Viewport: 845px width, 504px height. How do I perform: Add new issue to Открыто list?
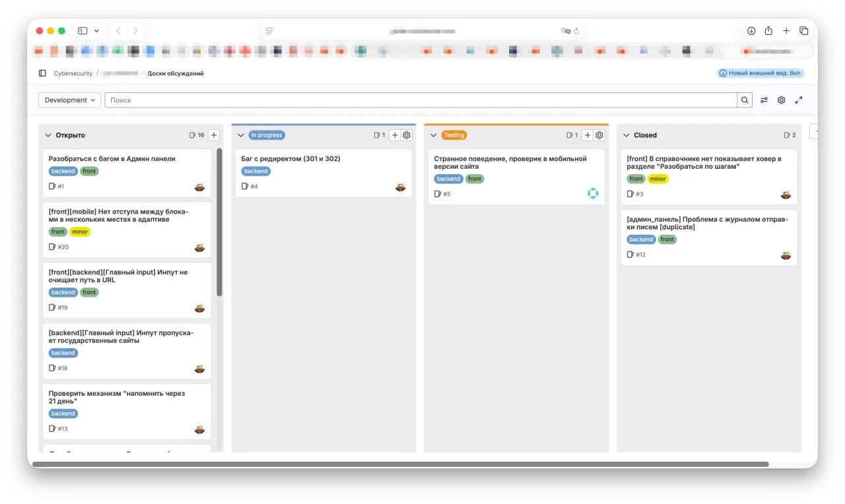pos(214,135)
